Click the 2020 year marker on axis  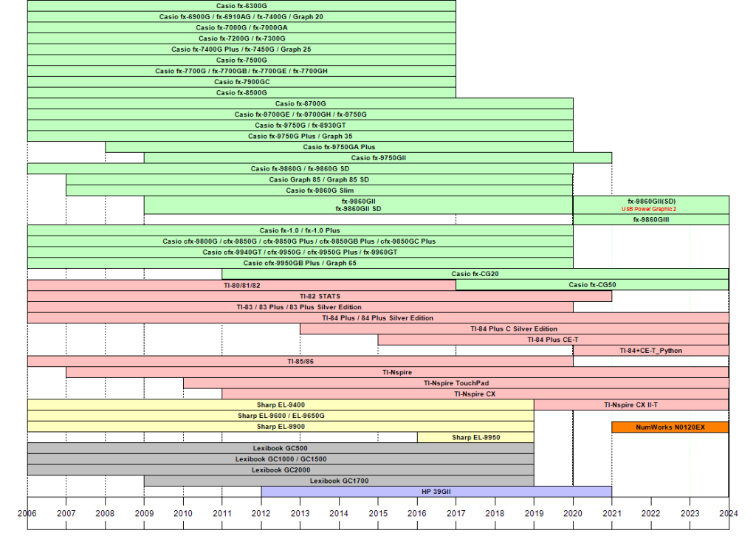(x=573, y=513)
